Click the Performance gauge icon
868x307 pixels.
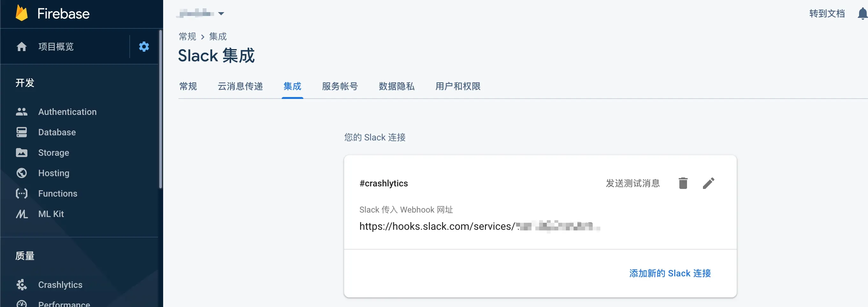(22, 303)
